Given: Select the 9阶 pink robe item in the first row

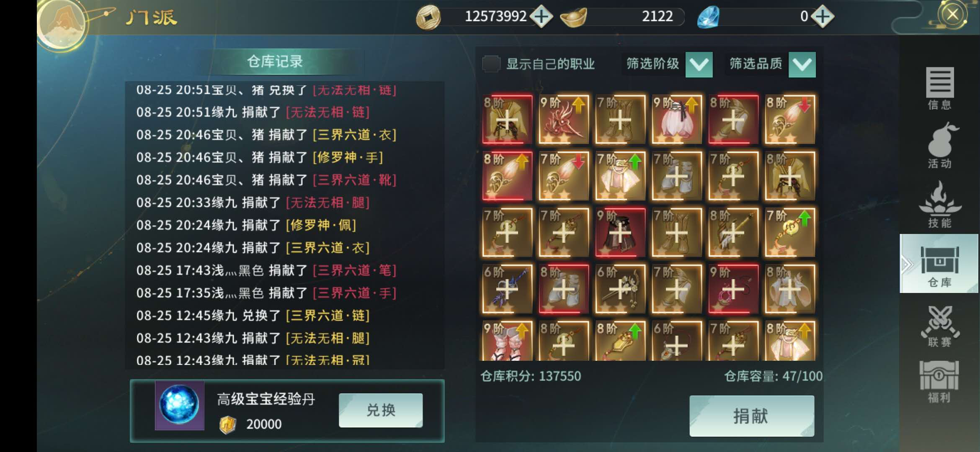Looking at the screenshot, I should (x=677, y=120).
